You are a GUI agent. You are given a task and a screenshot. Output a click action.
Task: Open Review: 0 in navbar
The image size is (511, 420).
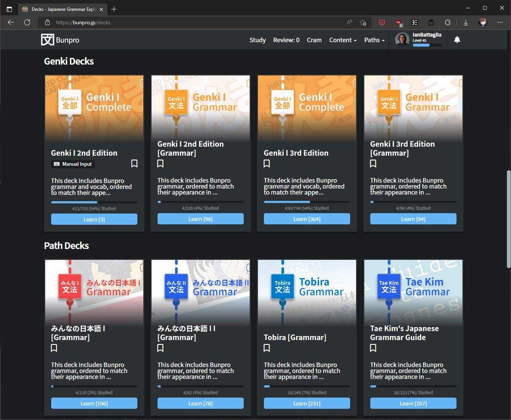286,40
